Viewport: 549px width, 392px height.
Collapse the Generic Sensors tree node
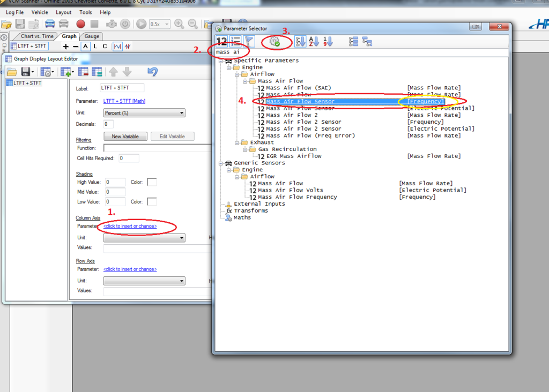(x=219, y=163)
